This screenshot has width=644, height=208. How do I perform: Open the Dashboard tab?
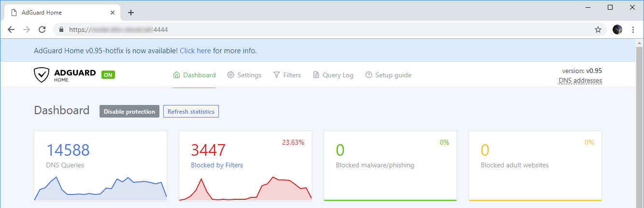194,75
